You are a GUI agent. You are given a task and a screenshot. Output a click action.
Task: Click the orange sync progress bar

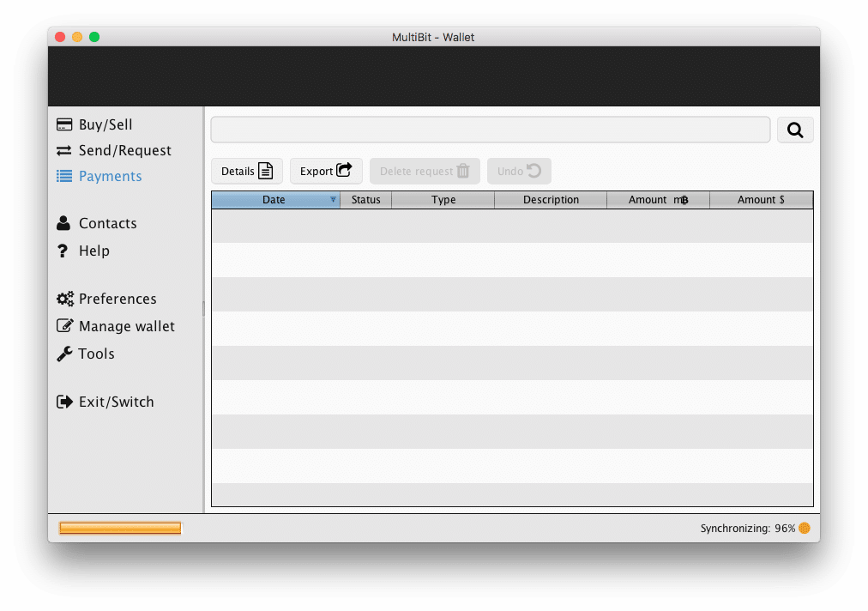pos(120,529)
